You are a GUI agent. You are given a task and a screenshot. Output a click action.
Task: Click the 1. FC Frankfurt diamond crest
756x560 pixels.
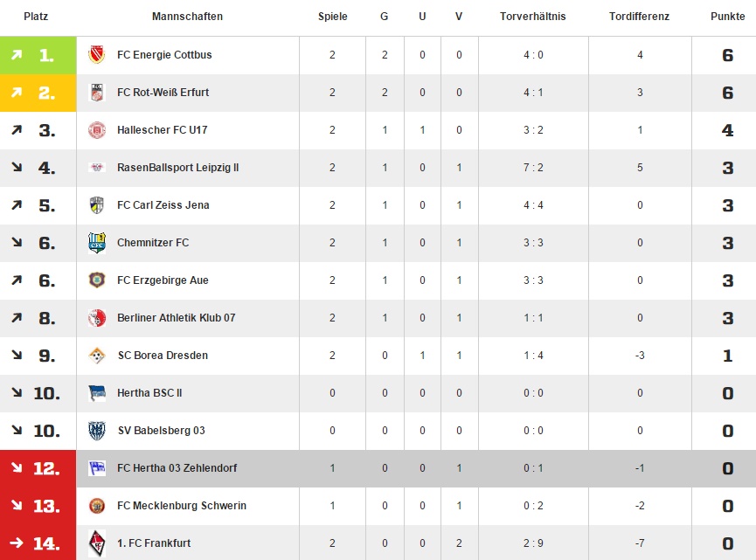(97, 543)
